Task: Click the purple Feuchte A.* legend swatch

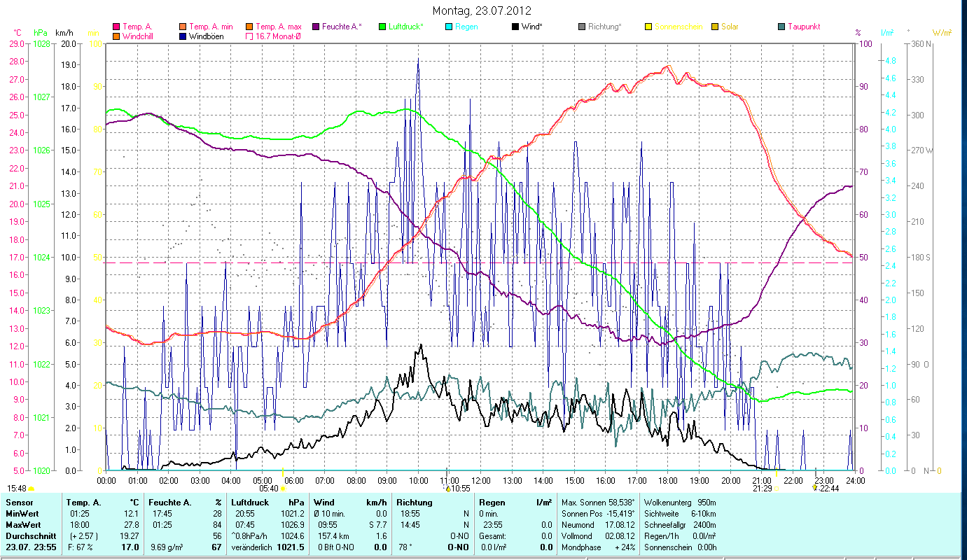Action: (315, 27)
